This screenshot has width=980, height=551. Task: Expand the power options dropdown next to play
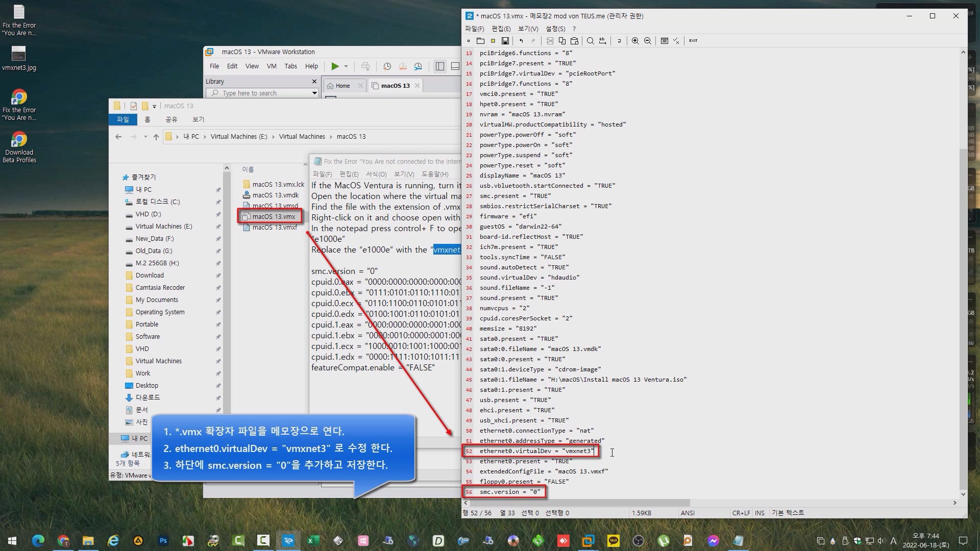[x=346, y=66]
